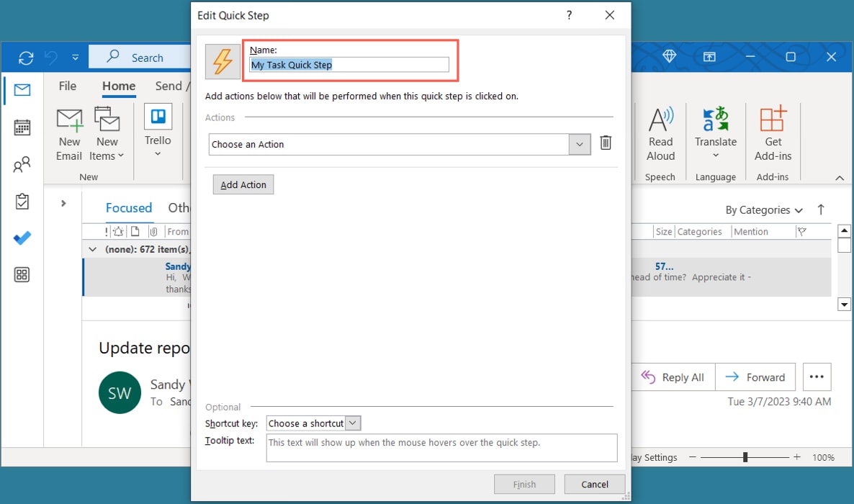Open the Choose an Action dropdown
Viewport: 854px width, 504px height.
coord(580,145)
